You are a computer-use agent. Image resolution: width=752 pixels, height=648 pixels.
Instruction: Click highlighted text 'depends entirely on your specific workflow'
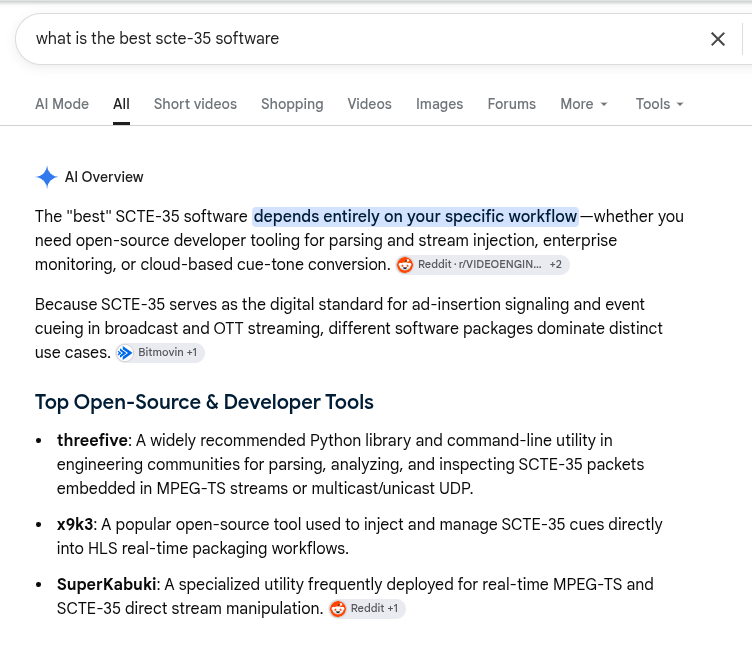tap(415, 216)
